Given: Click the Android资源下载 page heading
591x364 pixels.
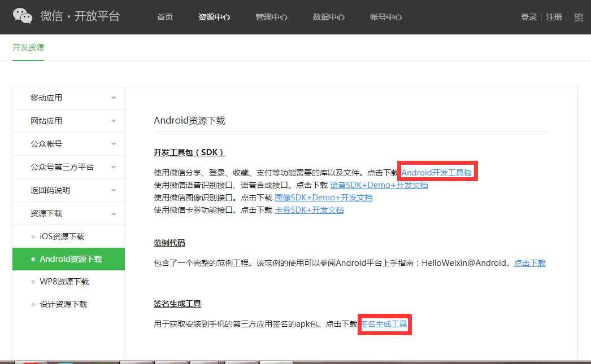Looking at the screenshot, I should click(189, 120).
